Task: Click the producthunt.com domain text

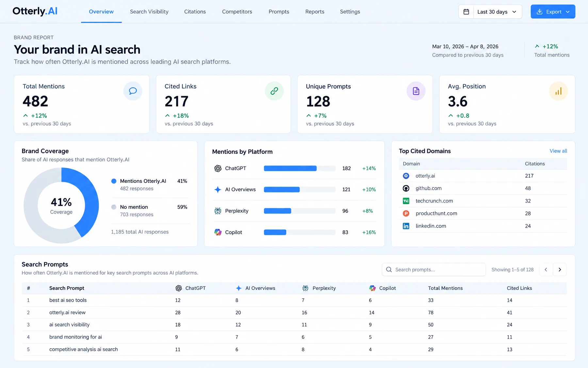Action: tap(436, 213)
